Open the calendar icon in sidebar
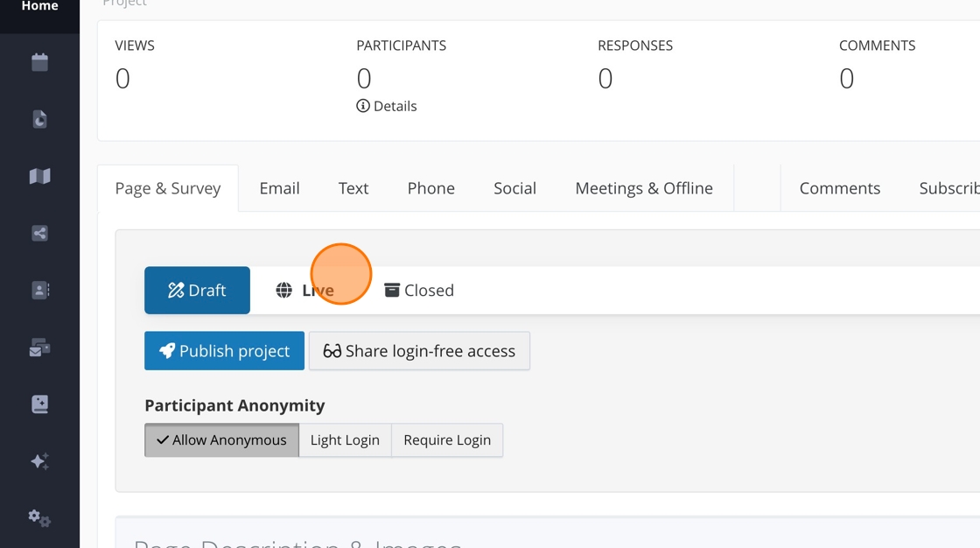 point(39,62)
